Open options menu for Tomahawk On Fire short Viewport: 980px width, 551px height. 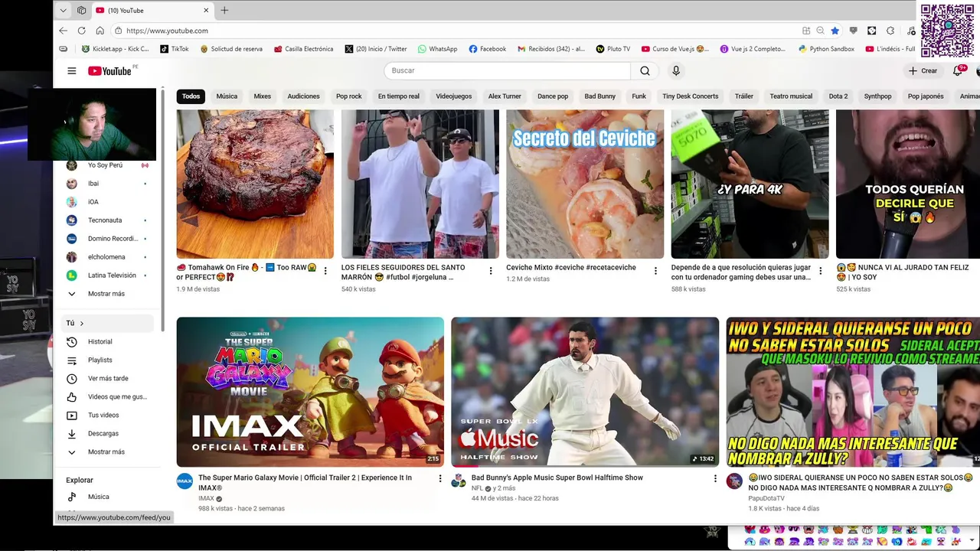click(325, 271)
